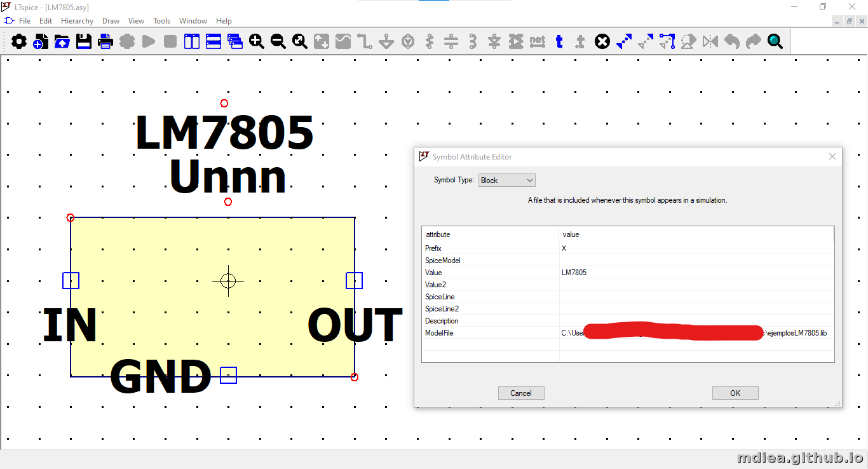This screenshot has width=868, height=469.
Task: Open the Tools menu
Action: pos(161,21)
